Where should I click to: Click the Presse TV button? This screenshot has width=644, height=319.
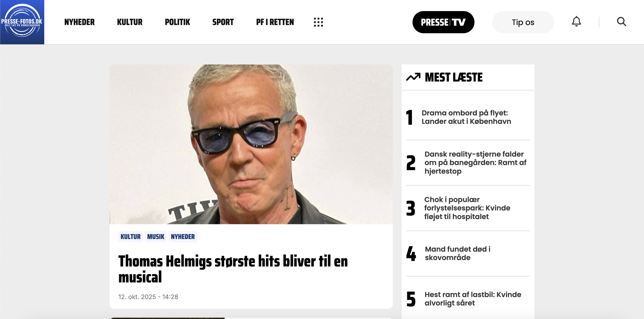(x=443, y=22)
